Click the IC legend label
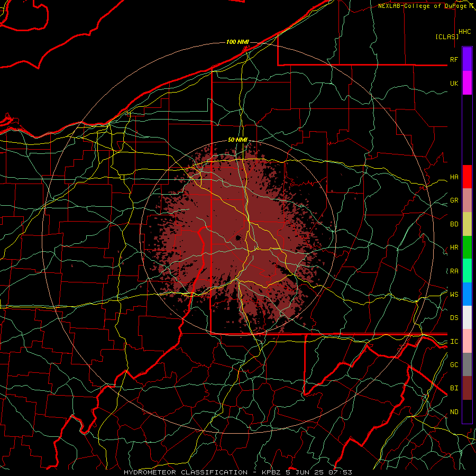The width and height of the screenshot is (476, 476). 454,342
